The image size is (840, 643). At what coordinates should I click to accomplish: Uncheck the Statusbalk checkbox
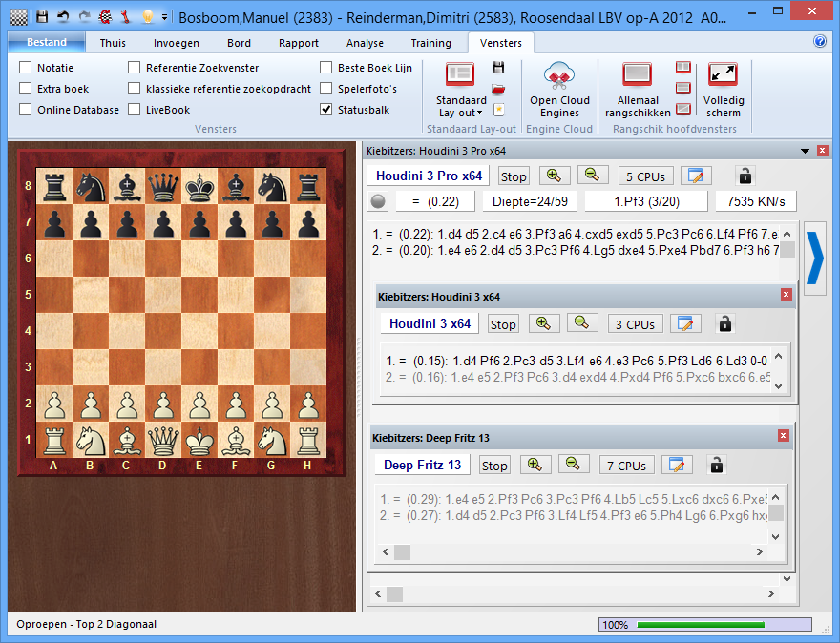pyautogui.click(x=325, y=109)
